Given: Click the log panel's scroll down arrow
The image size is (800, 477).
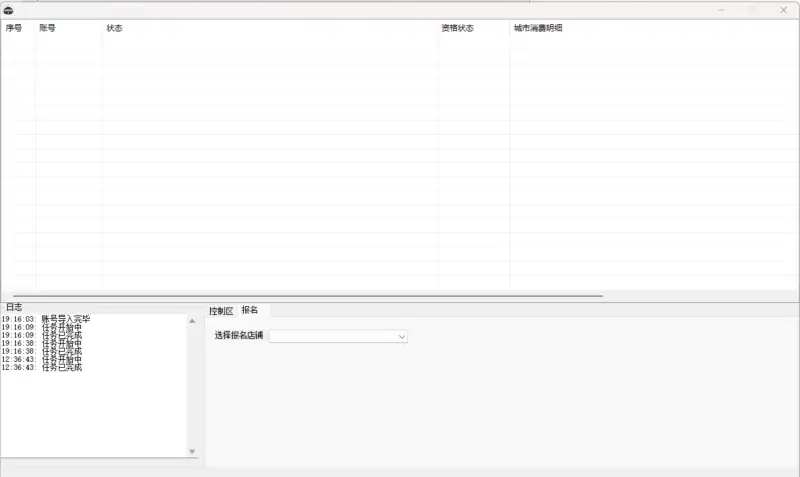Looking at the screenshot, I should pyautogui.click(x=192, y=452).
